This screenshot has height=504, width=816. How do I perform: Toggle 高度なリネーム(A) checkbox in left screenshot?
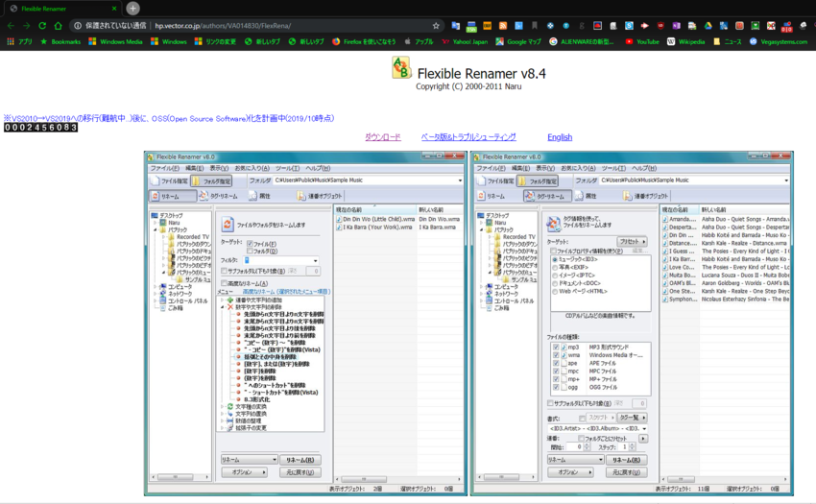coord(224,283)
